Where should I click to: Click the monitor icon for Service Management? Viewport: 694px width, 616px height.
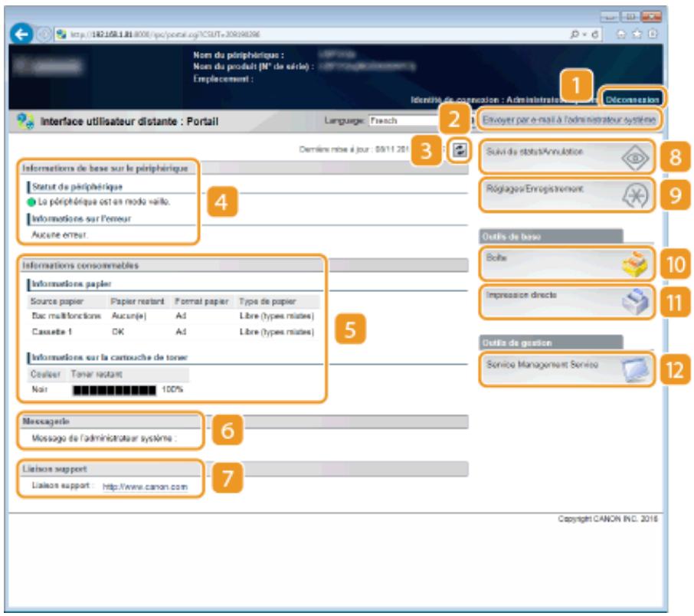pyautogui.click(x=635, y=370)
